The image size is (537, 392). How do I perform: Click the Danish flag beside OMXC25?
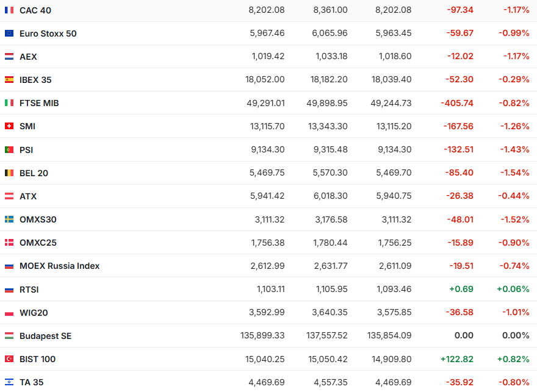[x=9, y=243]
